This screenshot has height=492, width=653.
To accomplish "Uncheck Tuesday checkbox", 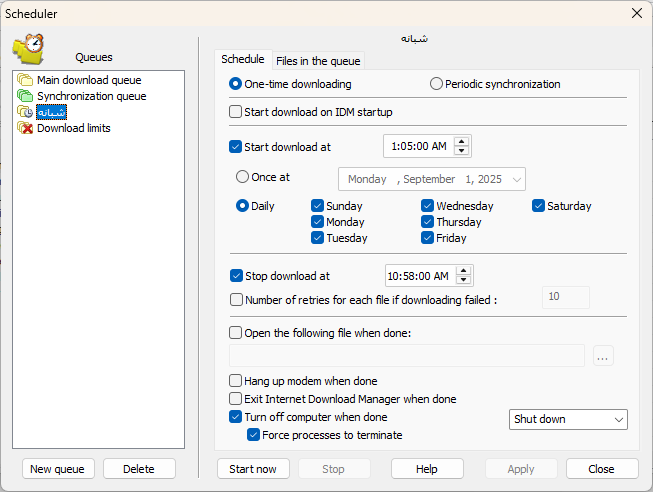I will [317, 238].
